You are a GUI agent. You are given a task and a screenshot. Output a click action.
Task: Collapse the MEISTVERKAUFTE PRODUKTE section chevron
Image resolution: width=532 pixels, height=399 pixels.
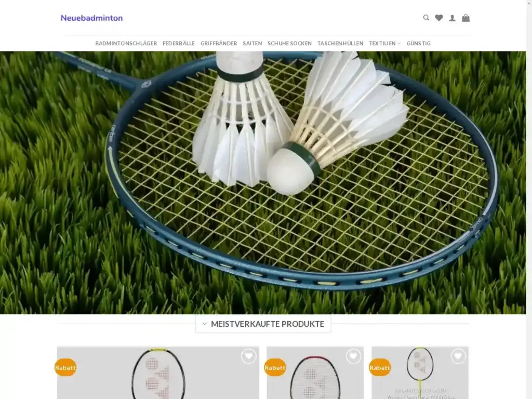point(204,323)
